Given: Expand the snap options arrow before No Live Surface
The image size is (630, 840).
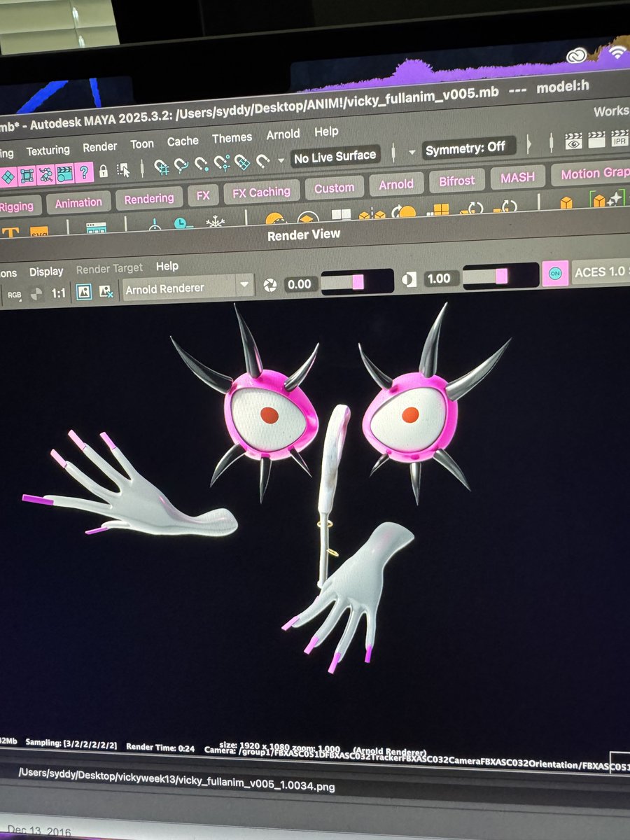Looking at the screenshot, I should (x=281, y=160).
